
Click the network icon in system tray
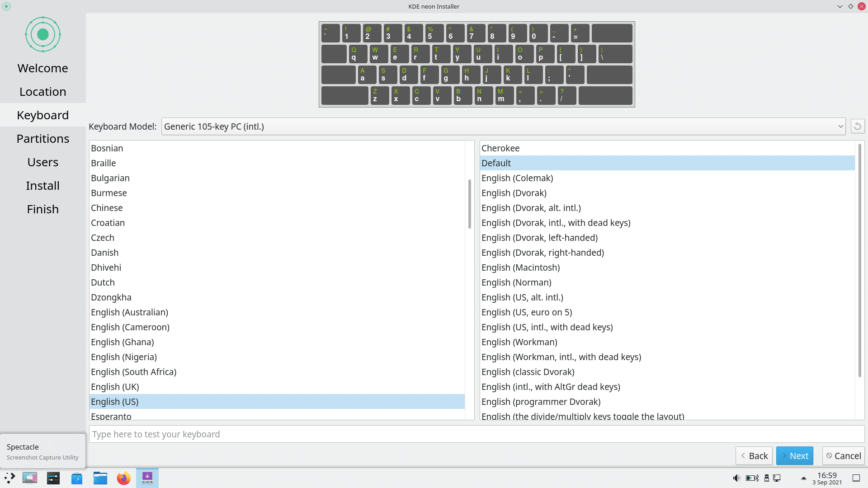pos(777,478)
